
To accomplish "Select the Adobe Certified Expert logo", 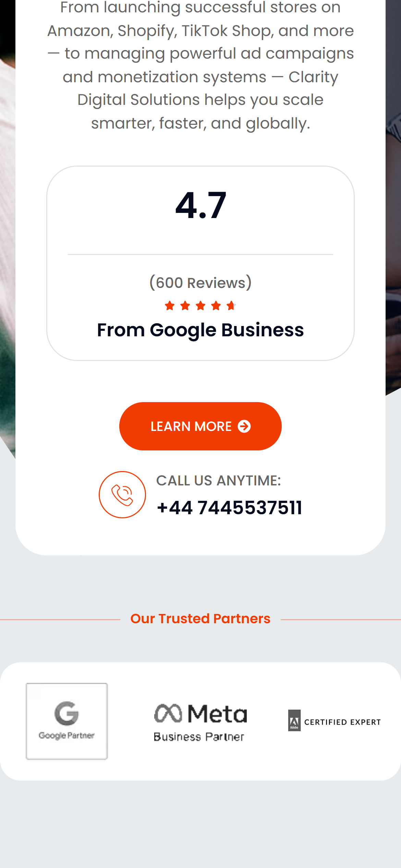I will (x=334, y=721).
